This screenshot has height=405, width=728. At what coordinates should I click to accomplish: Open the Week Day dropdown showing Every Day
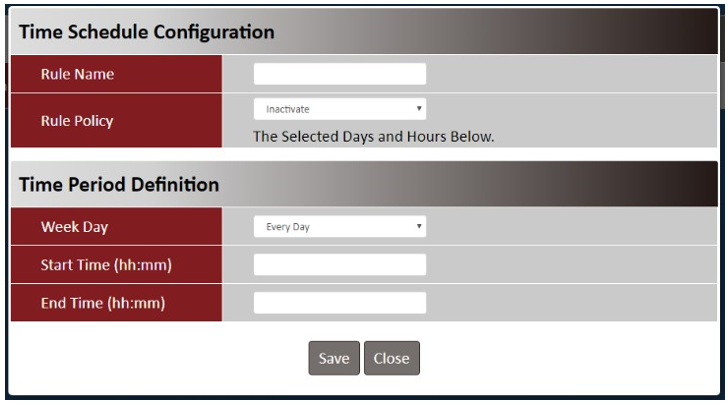click(x=335, y=227)
